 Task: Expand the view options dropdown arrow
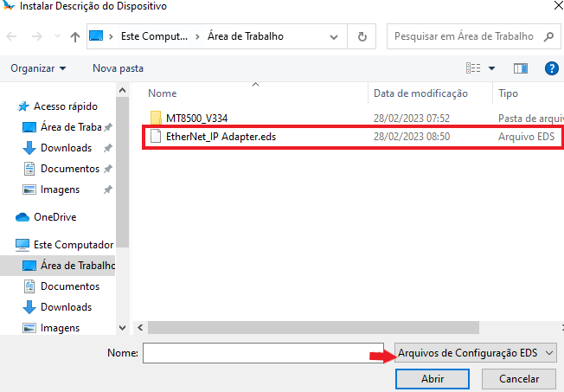point(491,67)
